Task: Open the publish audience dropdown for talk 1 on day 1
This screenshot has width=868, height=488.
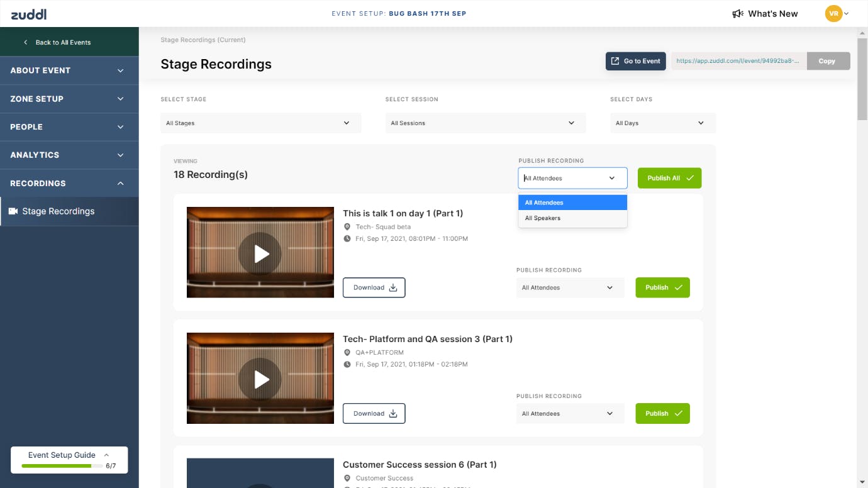Action: (x=570, y=287)
